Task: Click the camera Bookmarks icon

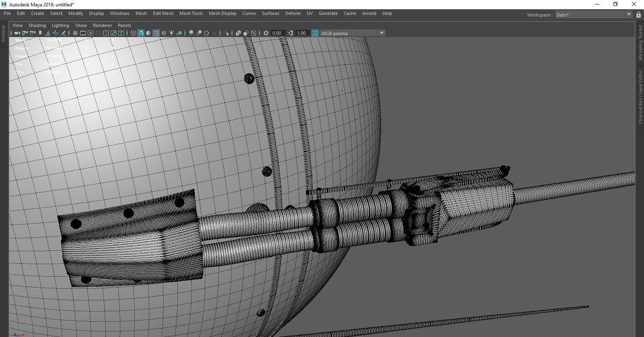Action: (40, 33)
